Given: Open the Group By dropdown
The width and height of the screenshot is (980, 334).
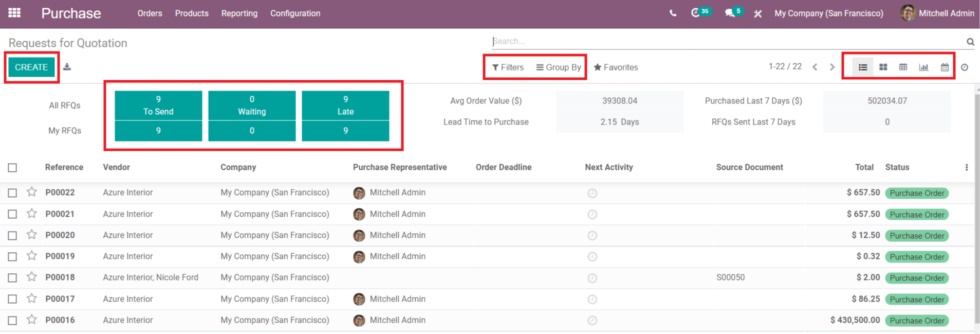Looking at the screenshot, I should pyautogui.click(x=559, y=67).
